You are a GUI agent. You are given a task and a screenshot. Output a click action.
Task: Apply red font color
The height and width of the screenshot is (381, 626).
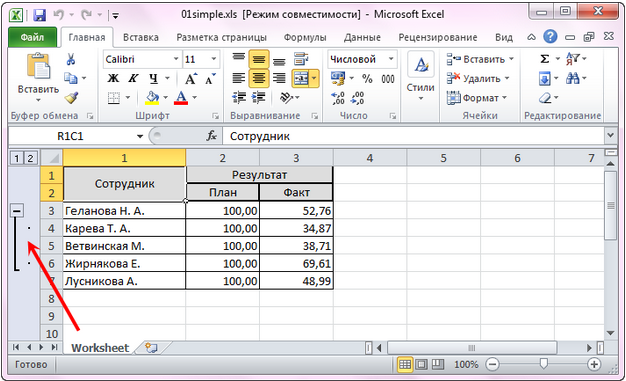point(181,97)
